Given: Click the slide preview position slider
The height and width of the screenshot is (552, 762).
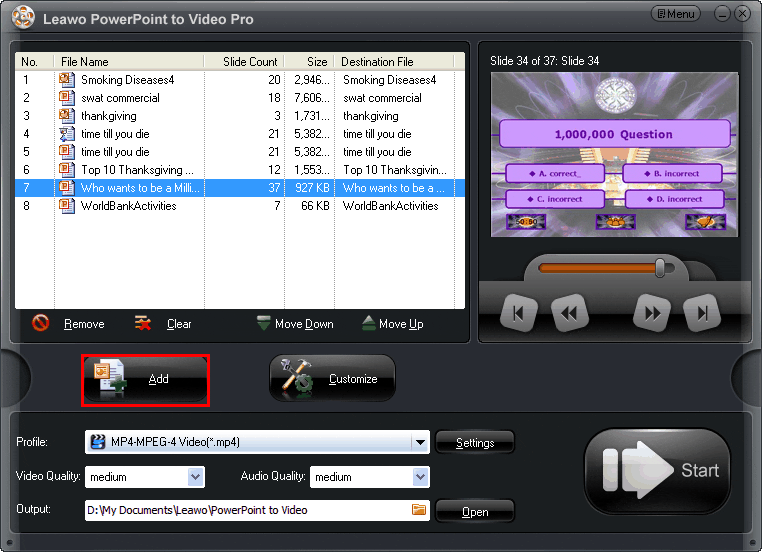Looking at the screenshot, I should 660,267.
